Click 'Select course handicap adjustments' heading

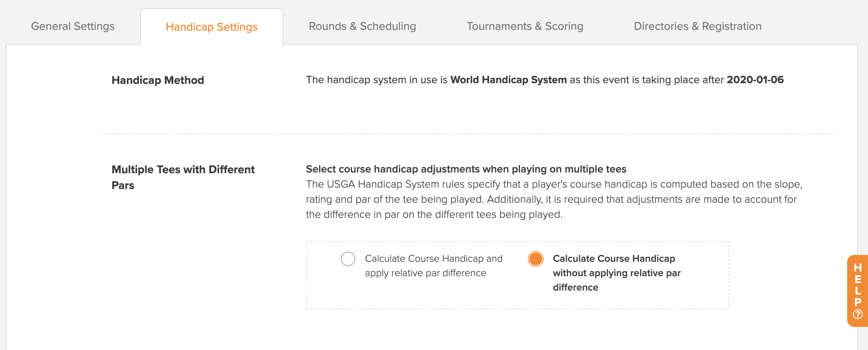466,169
